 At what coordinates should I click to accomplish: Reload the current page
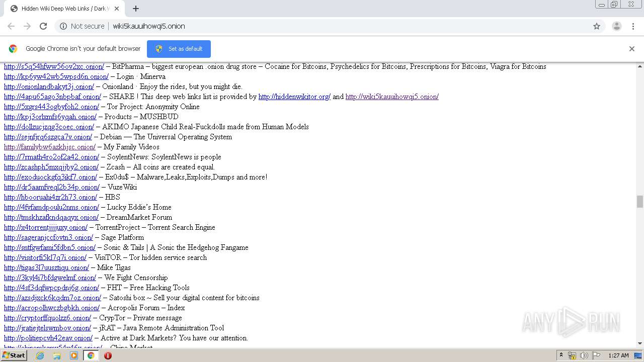point(43,26)
